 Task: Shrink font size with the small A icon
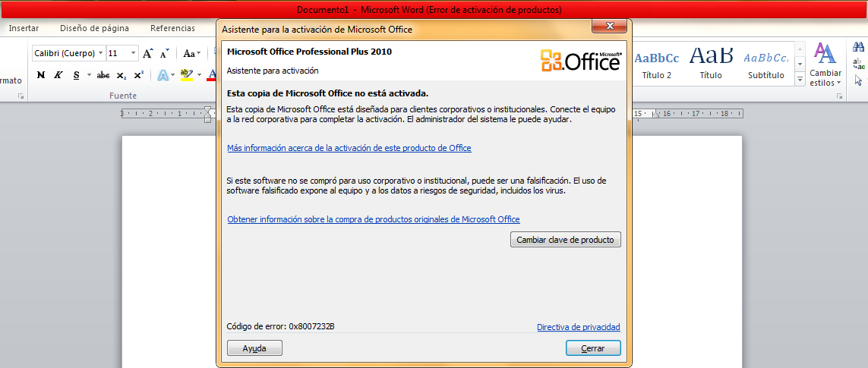tap(164, 54)
